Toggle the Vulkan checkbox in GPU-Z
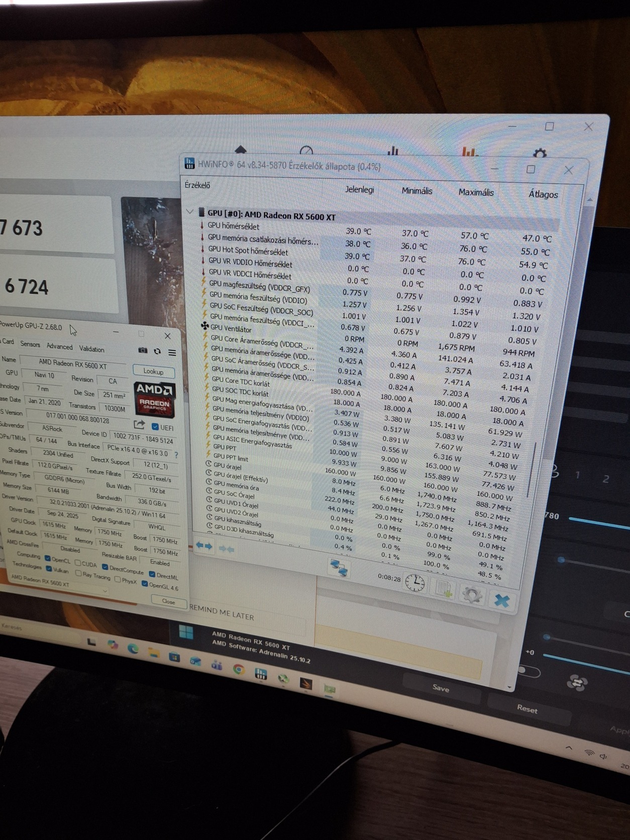This screenshot has width=630, height=840. tap(49, 568)
